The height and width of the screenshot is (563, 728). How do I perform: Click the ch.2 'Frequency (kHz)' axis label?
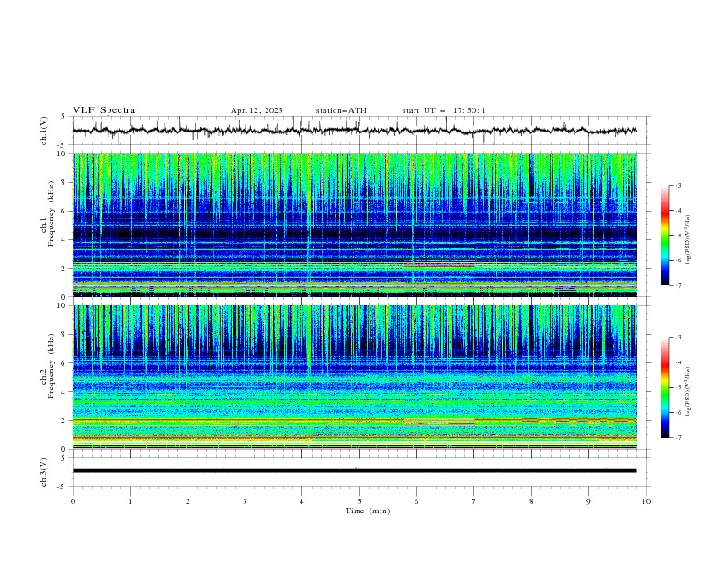coord(51,365)
